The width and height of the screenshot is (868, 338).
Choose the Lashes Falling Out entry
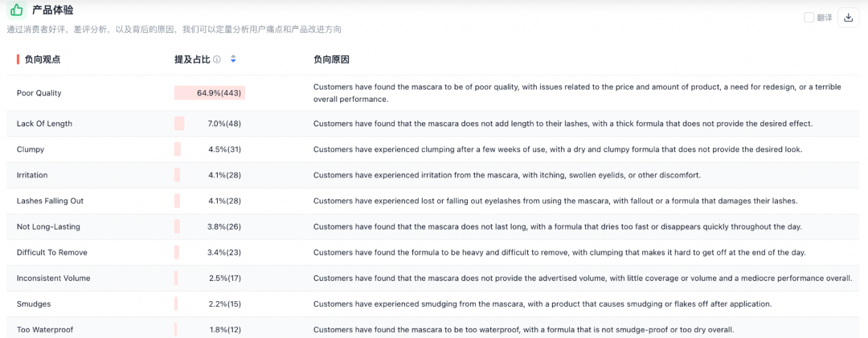point(50,201)
